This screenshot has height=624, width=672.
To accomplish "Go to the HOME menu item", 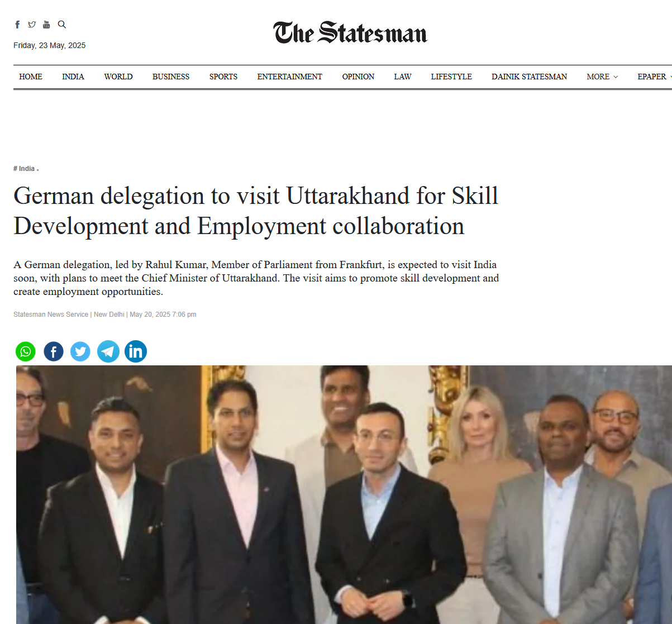I will tap(31, 77).
